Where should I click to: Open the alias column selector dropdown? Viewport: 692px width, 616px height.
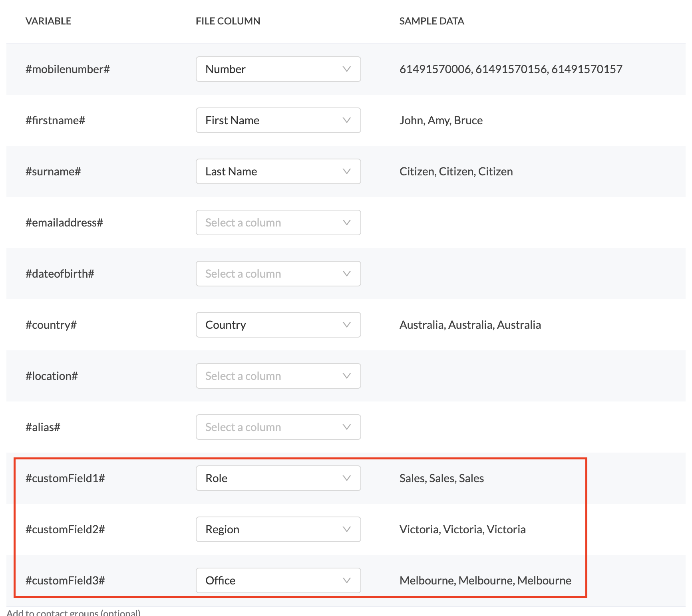(x=278, y=427)
